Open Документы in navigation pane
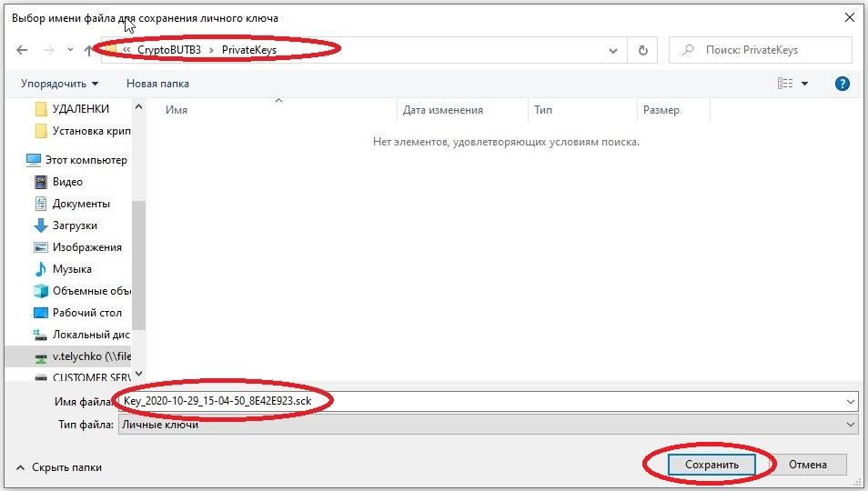The width and height of the screenshot is (868, 491). coord(80,204)
